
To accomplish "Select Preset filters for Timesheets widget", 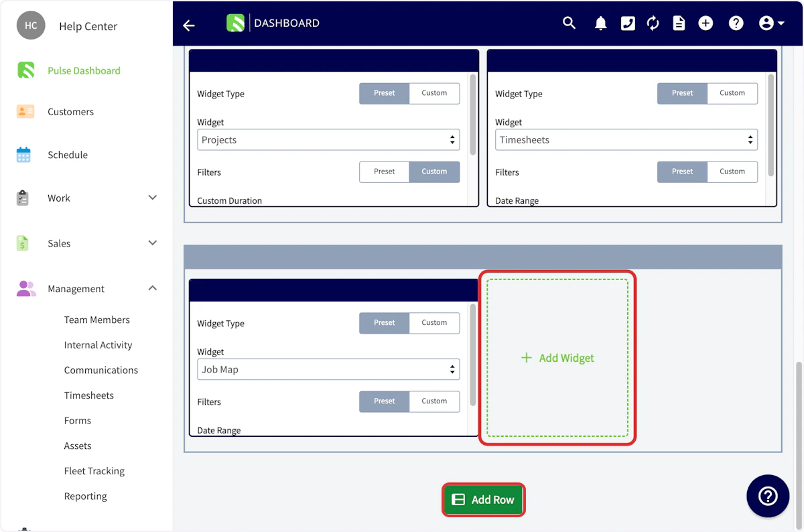I will click(682, 172).
